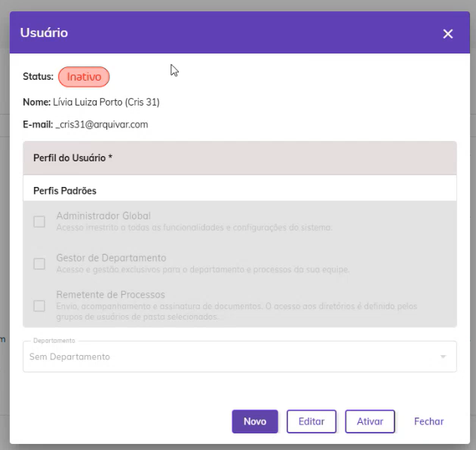
Task: Expand the Perfil do Usuário section header
Action: (x=240, y=158)
